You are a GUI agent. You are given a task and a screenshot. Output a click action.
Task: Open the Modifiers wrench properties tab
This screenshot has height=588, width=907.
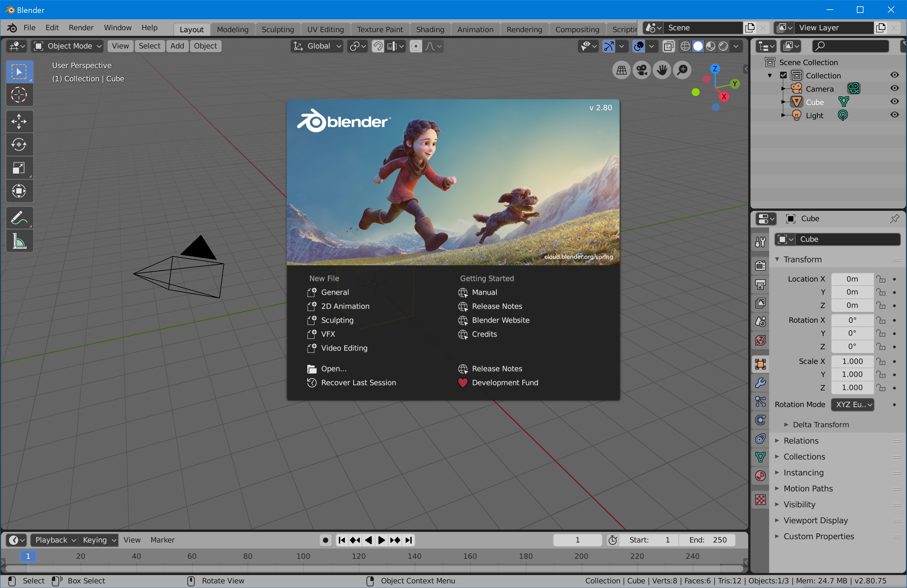click(760, 383)
